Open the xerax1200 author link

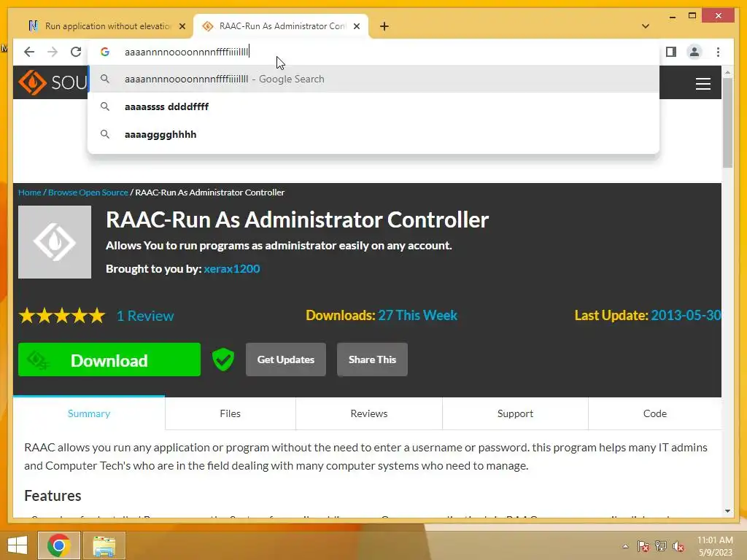[232, 268]
